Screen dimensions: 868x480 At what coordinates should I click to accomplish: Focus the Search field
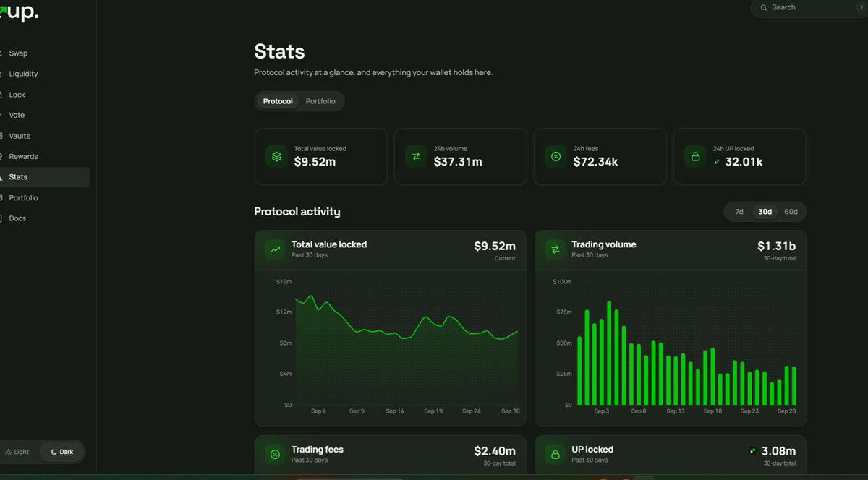pyautogui.click(x=809, y=8)
